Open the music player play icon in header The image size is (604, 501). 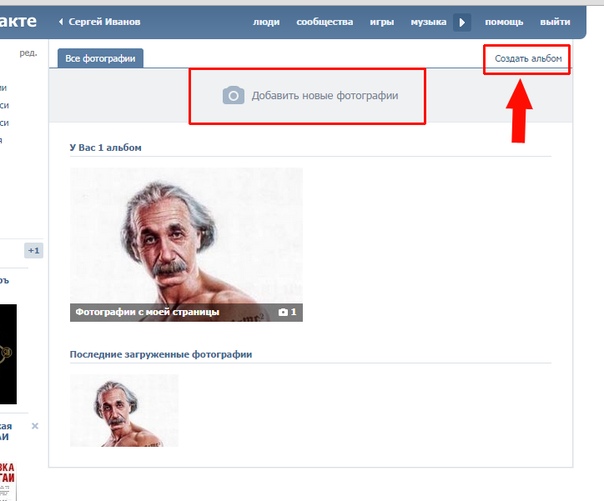point(462,22)
